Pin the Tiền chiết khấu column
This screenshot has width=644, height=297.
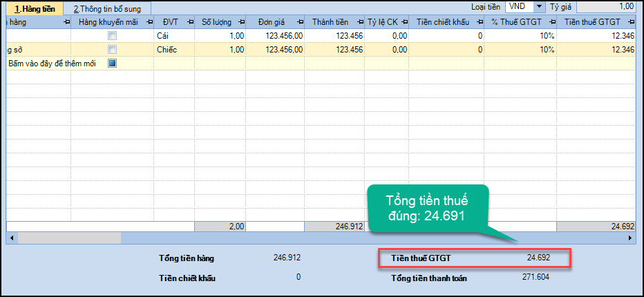pyautogui.click(x=480, y=22)
